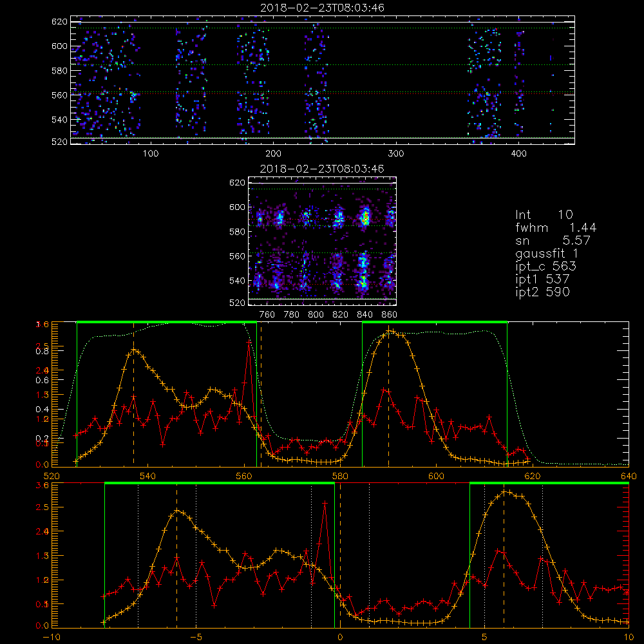Select the 'ipt1 537' readout line

(542, 279)
